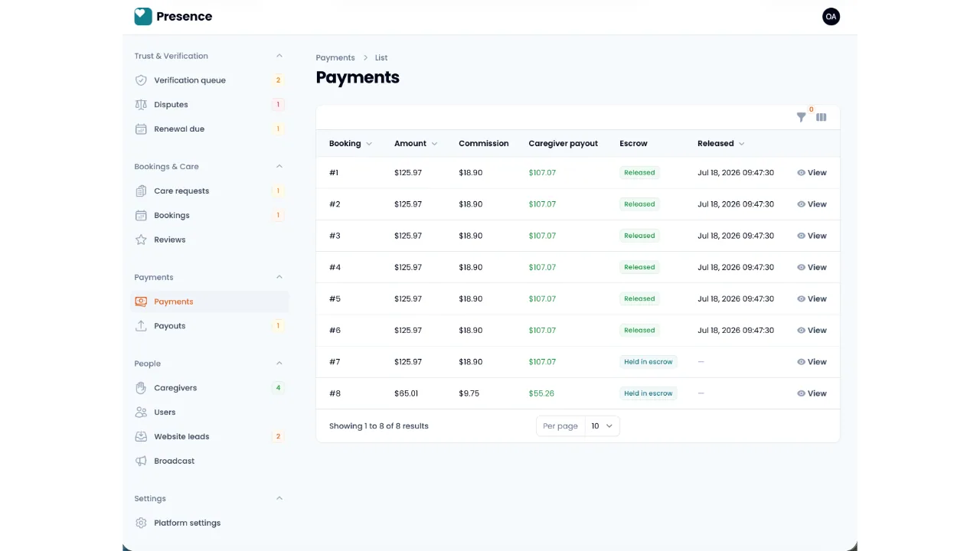980x551 pixels.
Task: Open the table filter funnel icon
Action: tap(801, 117)
